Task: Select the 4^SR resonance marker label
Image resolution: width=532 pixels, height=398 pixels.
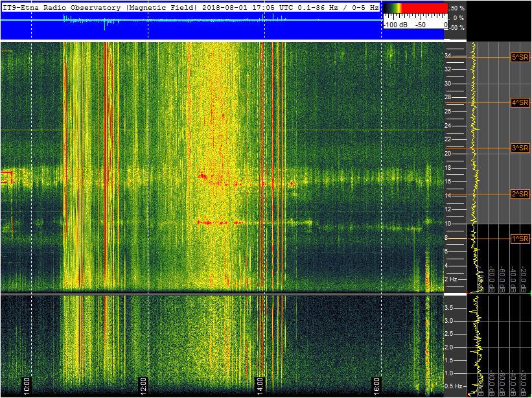Action: (x=520, y=102)
